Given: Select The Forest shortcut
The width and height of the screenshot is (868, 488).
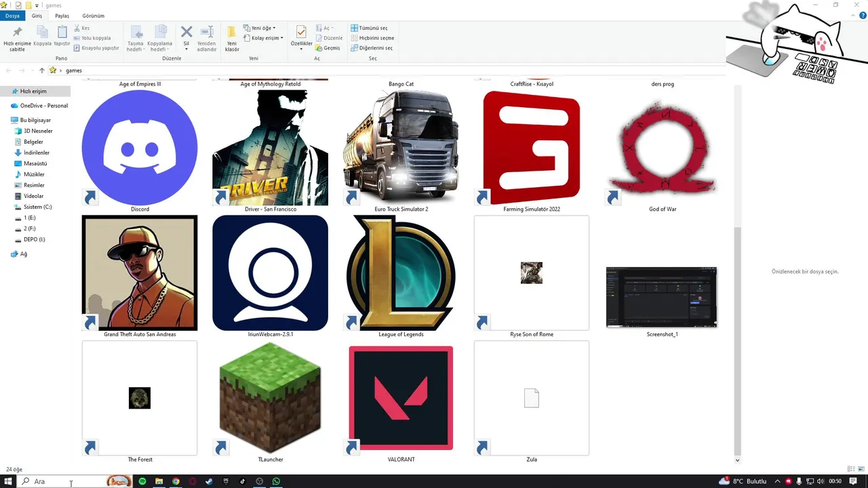Looking at the screenshot, I should click(140, 398).
